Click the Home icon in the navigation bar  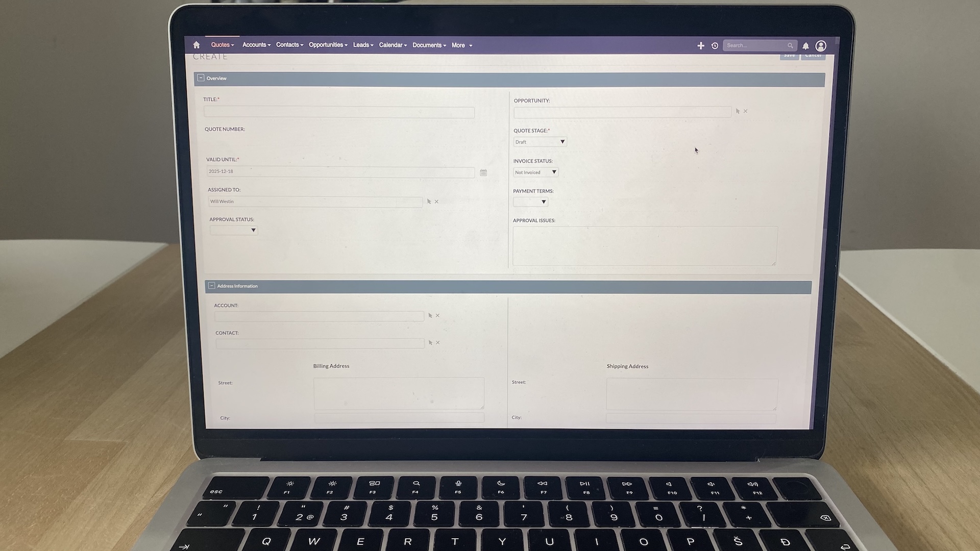(x=197, y=45)
